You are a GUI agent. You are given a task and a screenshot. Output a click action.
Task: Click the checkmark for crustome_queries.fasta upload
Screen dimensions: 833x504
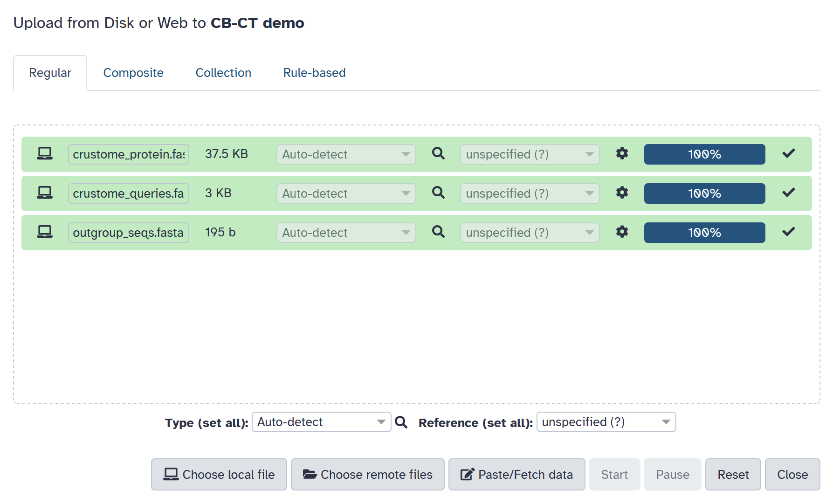click(x=788, y=193)
